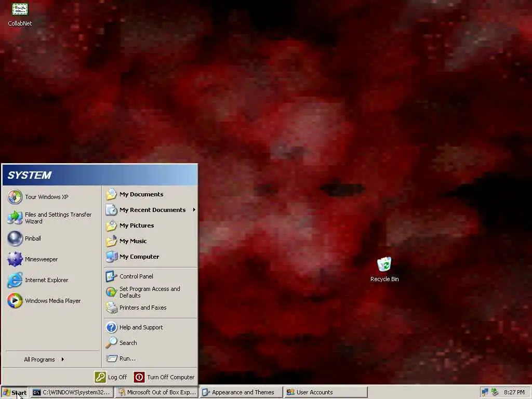Switch to the C:\WINDOWS\system32 taskbar window

point(72,393)
